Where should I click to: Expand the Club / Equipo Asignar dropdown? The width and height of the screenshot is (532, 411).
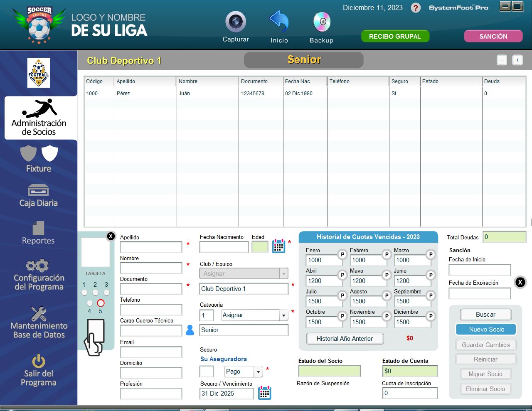(x=284, y=273)
